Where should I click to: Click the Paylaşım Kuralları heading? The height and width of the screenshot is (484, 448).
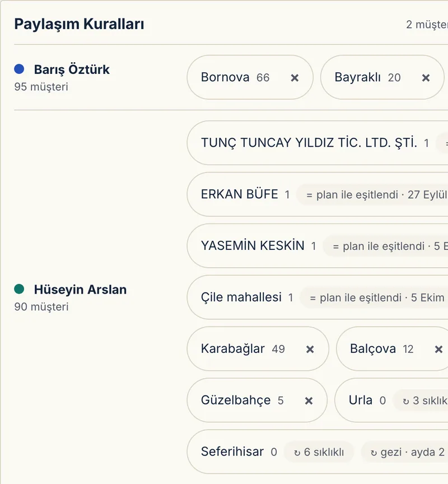[x=79, y=24]
